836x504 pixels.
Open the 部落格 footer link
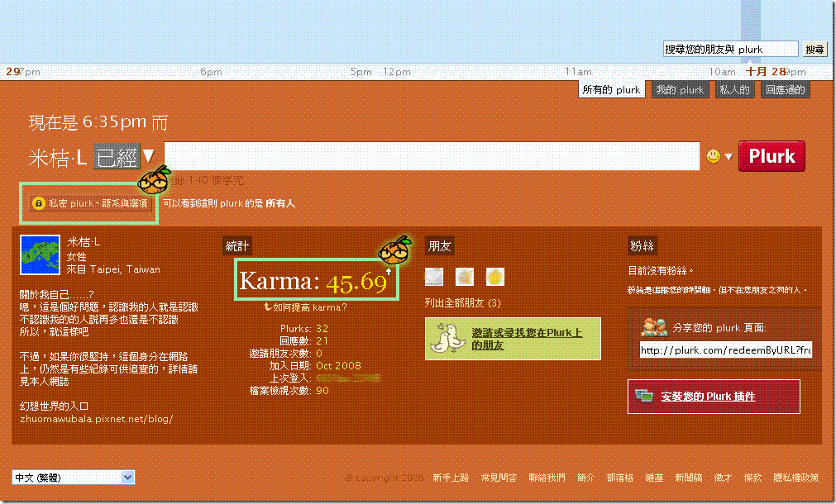pos(619,478)
